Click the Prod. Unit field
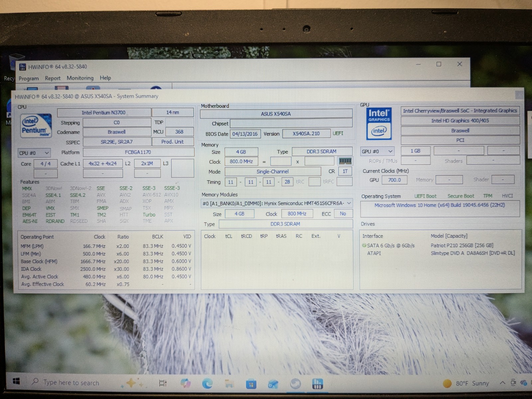Screen dimensions: 532x399 tap(173, 142)
